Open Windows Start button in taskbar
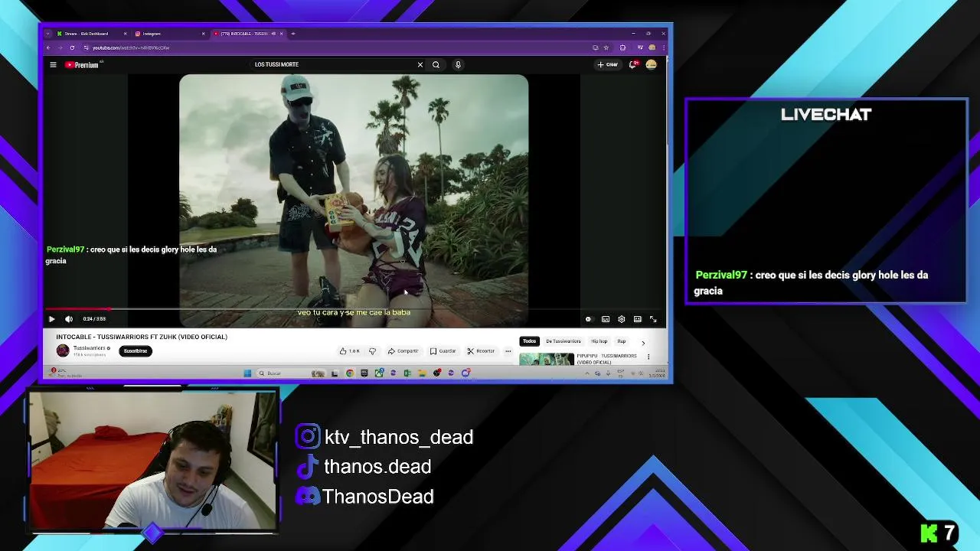980x551 pixels. (x=248, y=373)
